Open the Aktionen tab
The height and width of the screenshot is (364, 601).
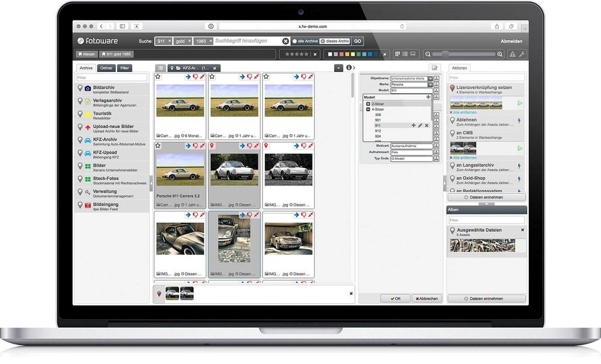459,68
